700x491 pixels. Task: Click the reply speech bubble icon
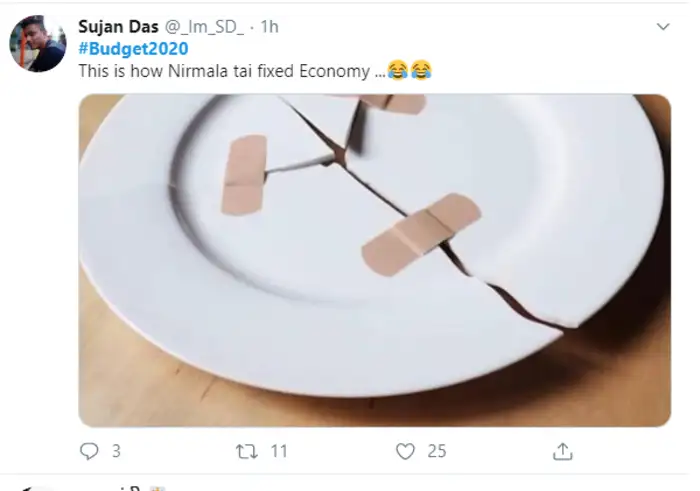(x=88, y=451)
